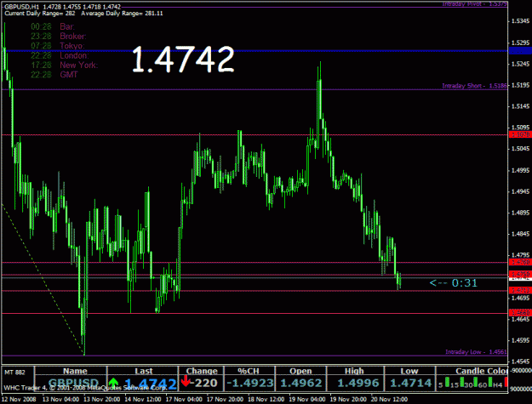The image size is (532, 404).
Task: Click the 1.4895 price axis label
Action: (520, 213)
